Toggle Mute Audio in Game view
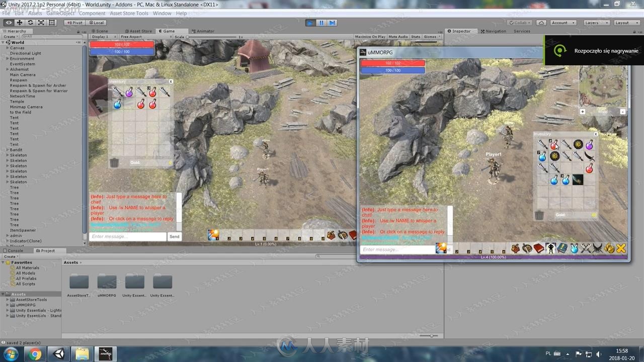 click(x=398, y=37)
